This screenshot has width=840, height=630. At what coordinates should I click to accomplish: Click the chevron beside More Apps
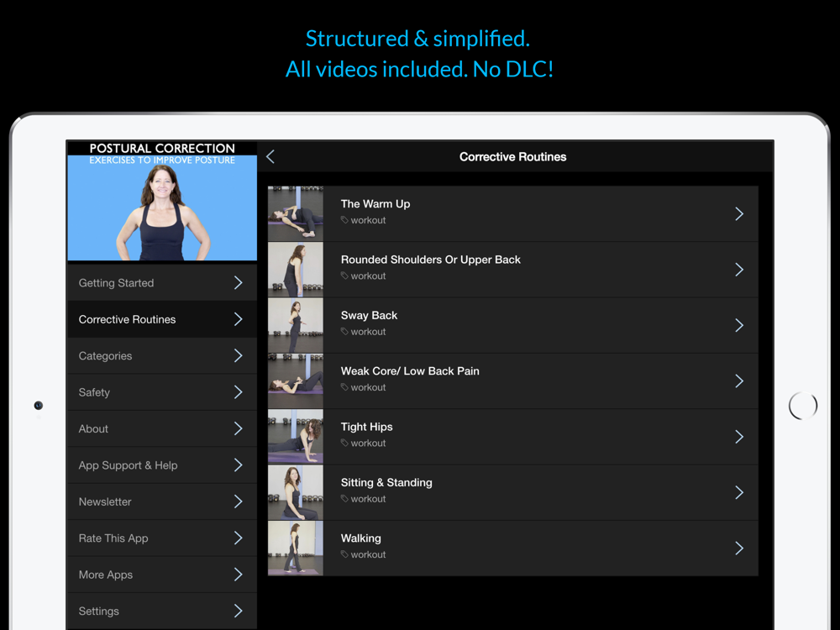click(239, 575)
